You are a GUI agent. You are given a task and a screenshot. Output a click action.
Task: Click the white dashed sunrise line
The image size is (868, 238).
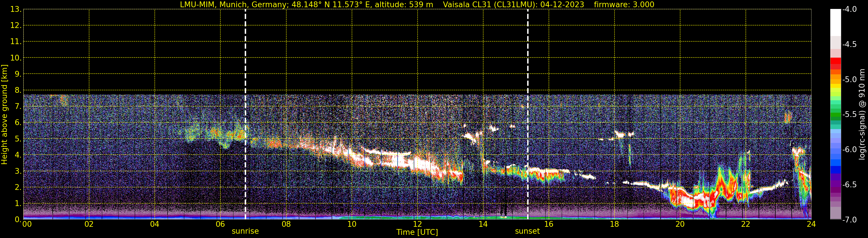pos(245,114)
